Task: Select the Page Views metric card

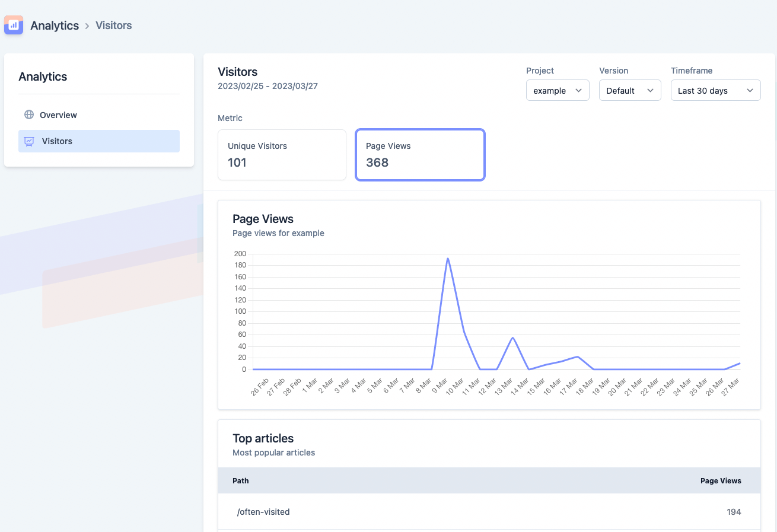Action: click(420, 155)
